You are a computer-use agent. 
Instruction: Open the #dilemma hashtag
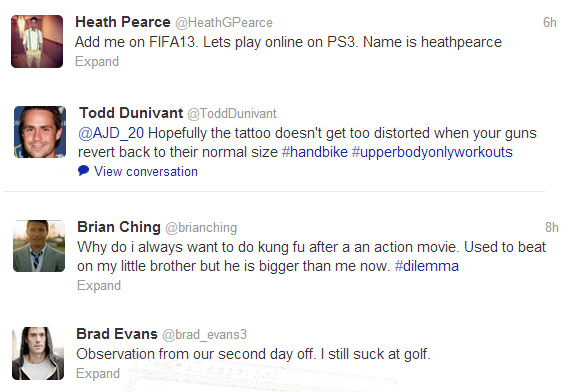(427, 266)
